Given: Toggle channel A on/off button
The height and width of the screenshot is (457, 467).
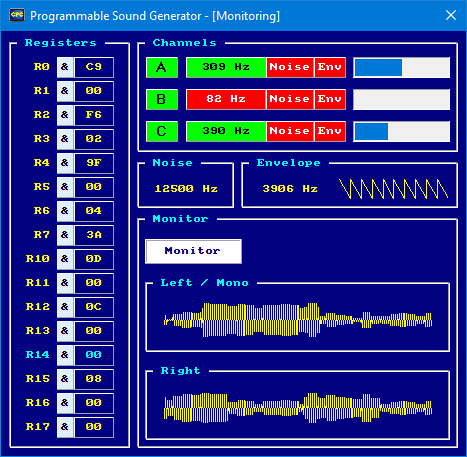Looking at the screenshot, I should (x=162, y=67).
